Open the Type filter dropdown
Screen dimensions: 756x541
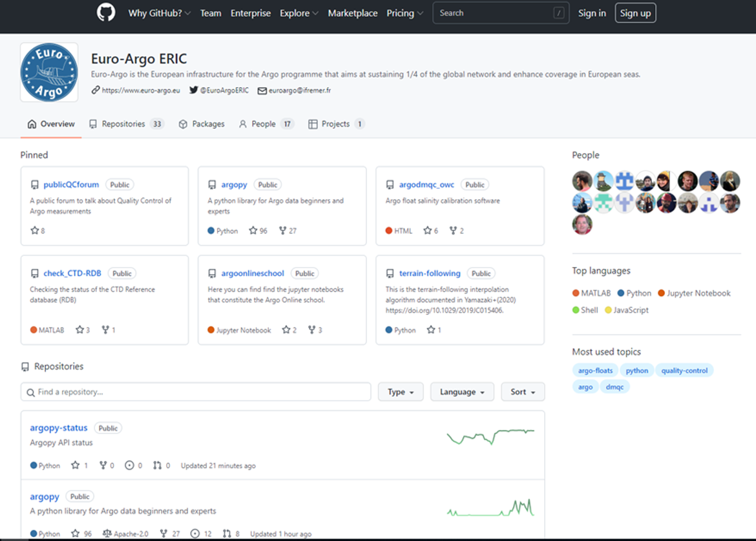coord(401,392)
